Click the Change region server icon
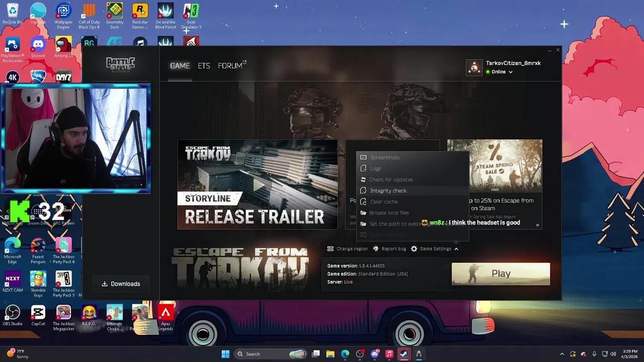 click(330, 249)
